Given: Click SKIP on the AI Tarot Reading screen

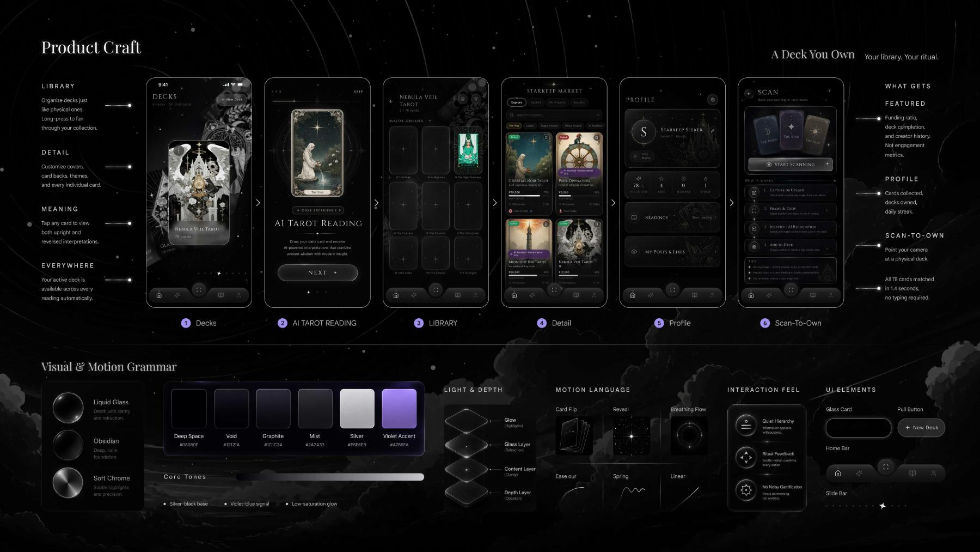Looking at the screenshot, I should (x=358, y=92).
